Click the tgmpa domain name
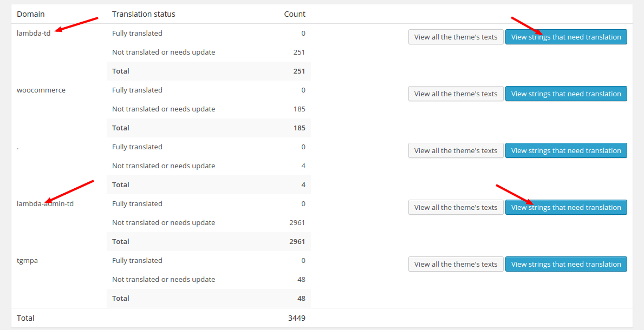This screenshot has height=330, width=644. click(27, 261)
